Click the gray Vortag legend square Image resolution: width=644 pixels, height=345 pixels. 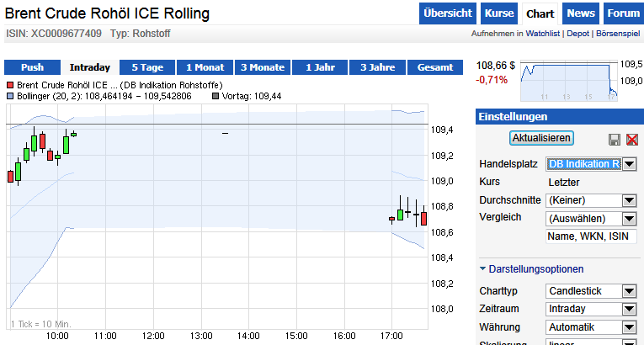[x=214, y=97]
